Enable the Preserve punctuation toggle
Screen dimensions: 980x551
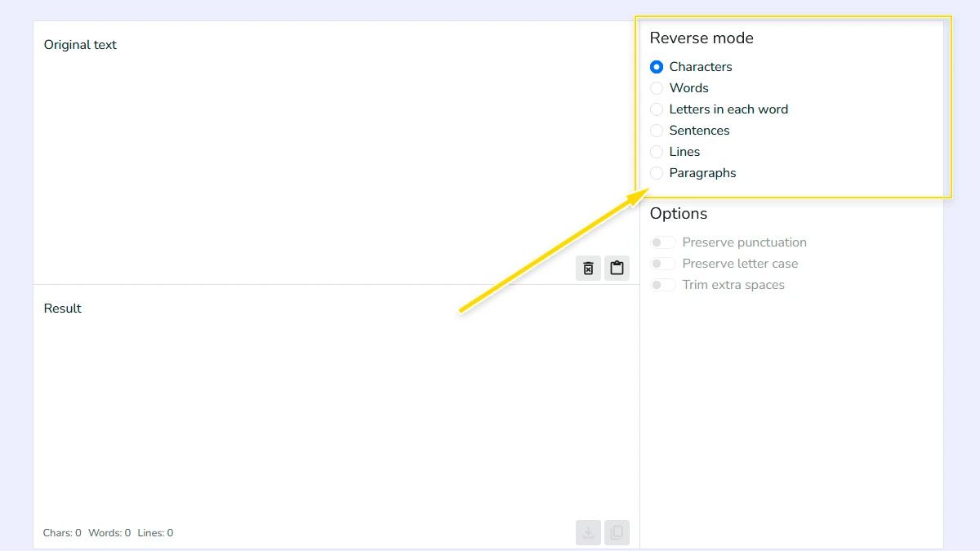[663, 242]
